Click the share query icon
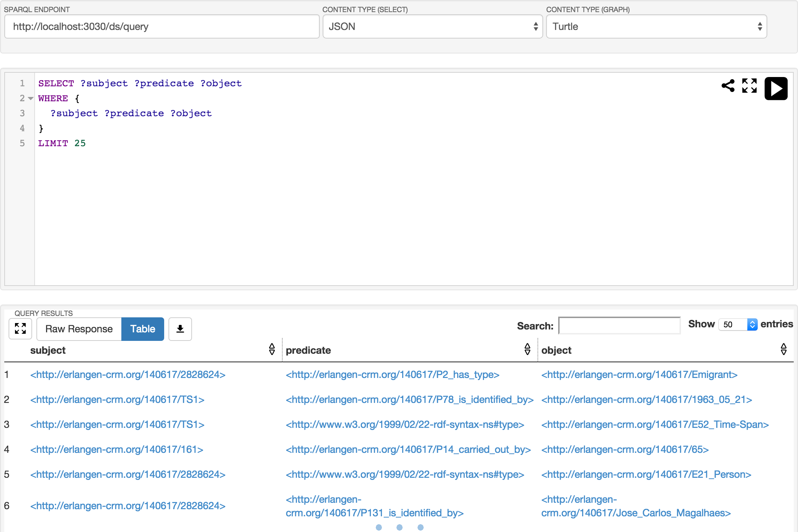This screenshot has height=532, width=798. pos(728,86)
